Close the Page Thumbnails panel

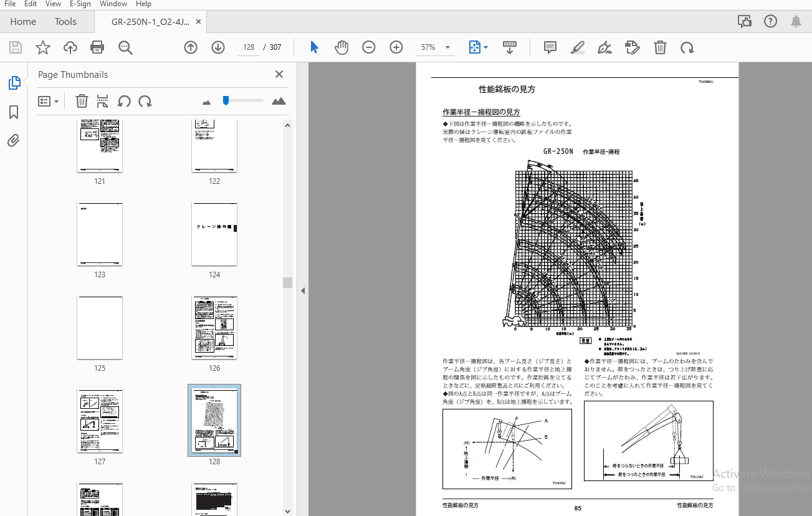pyautogui.click(x=279, y=74)
